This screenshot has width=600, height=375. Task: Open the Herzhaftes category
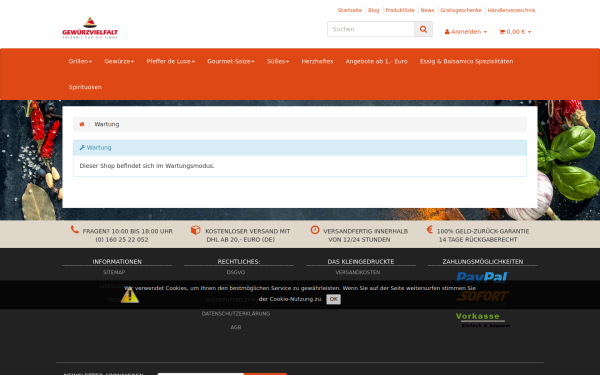tap(317, 61)
